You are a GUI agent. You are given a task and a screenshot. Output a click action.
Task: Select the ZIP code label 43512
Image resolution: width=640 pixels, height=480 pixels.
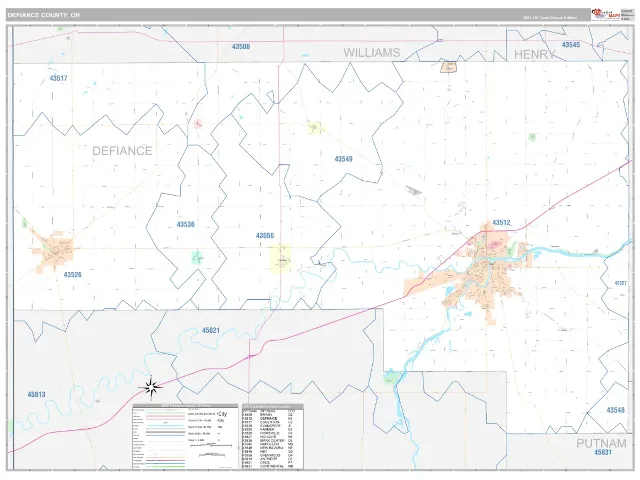click(501, 223)
